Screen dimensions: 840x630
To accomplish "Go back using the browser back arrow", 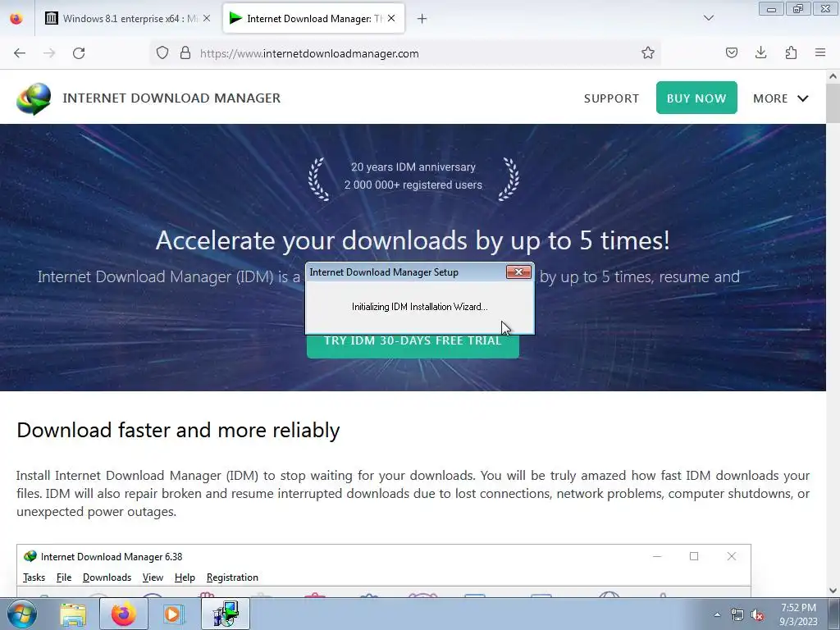I will 20,53.
